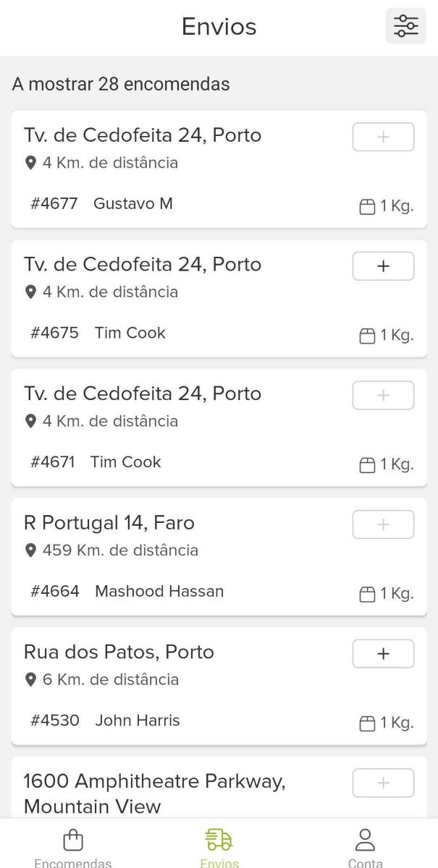Screen dimensions: 438x868
Task: Tap the Envios page title
Action: 219,27
